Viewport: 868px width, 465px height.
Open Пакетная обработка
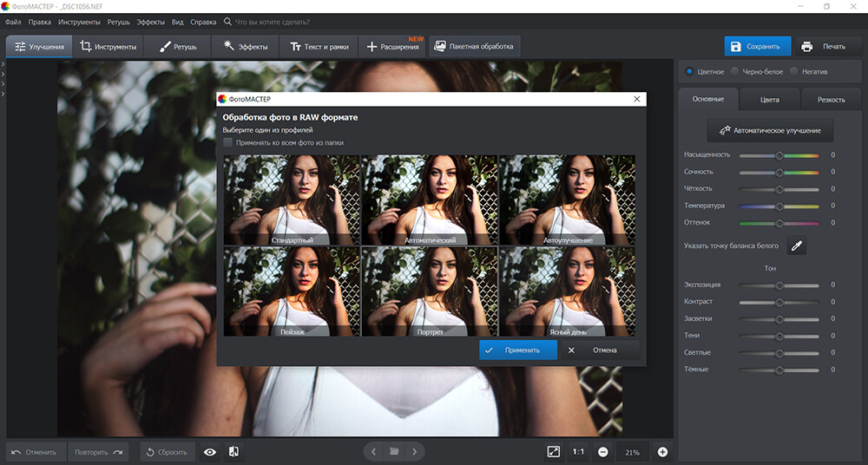[x=475, y=47]
